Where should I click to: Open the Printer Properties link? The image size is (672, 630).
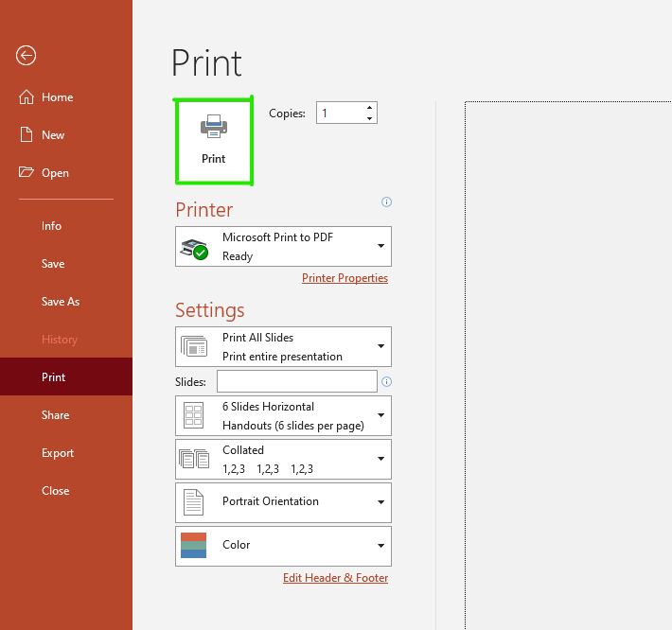(x=345, y=278)
